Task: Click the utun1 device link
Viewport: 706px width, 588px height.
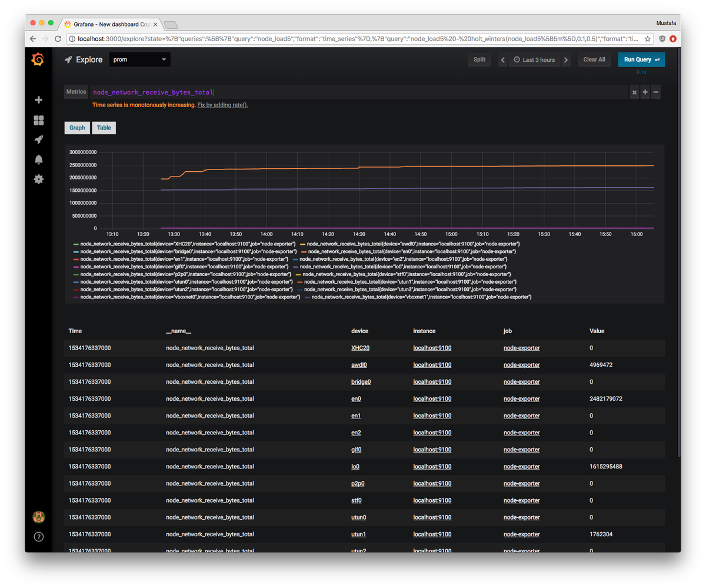Action: tap(358, 534)
